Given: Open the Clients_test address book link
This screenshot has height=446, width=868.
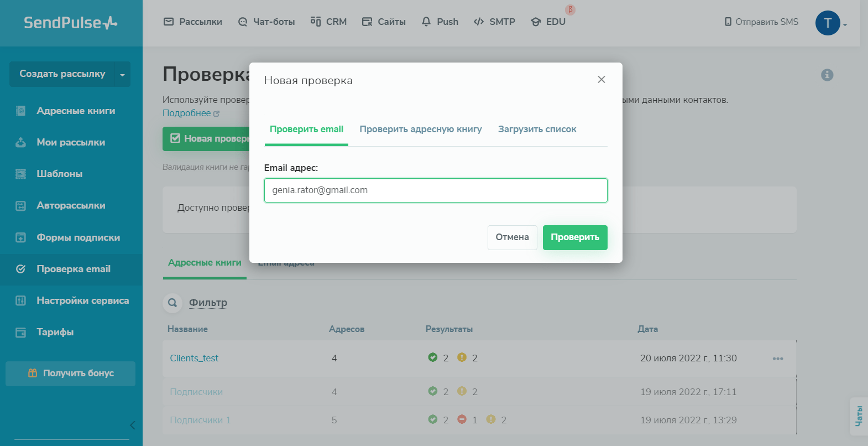Looking at the screenshot, I should (x=194, y=359).
